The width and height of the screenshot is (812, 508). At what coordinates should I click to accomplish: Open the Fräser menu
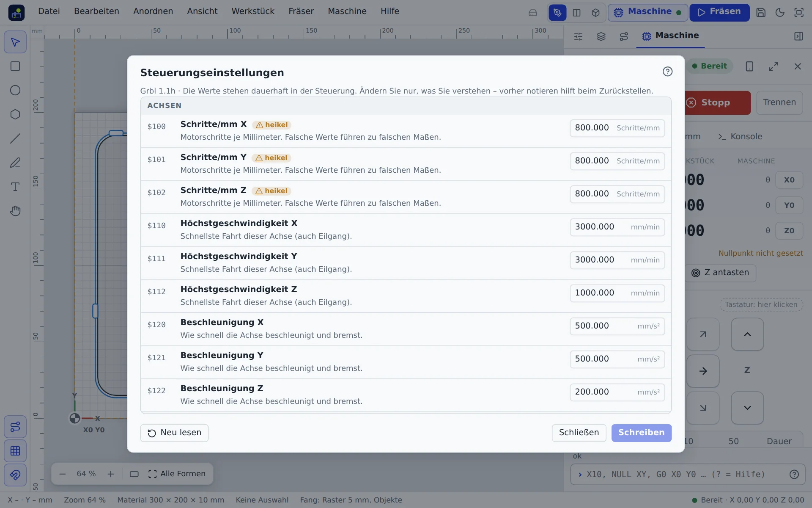301,11
